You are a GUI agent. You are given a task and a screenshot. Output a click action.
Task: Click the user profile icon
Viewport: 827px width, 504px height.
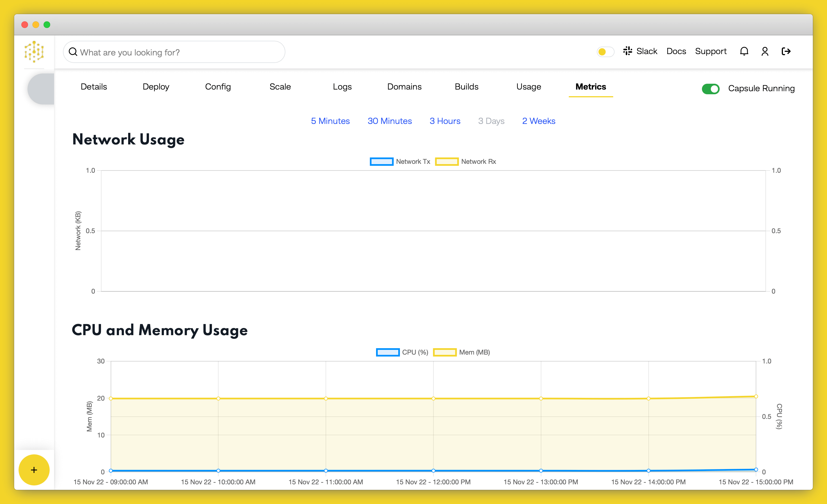764,52
